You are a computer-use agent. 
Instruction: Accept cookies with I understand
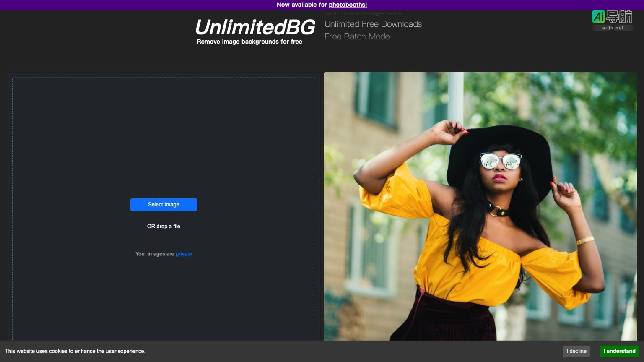(x=619, y=351)
